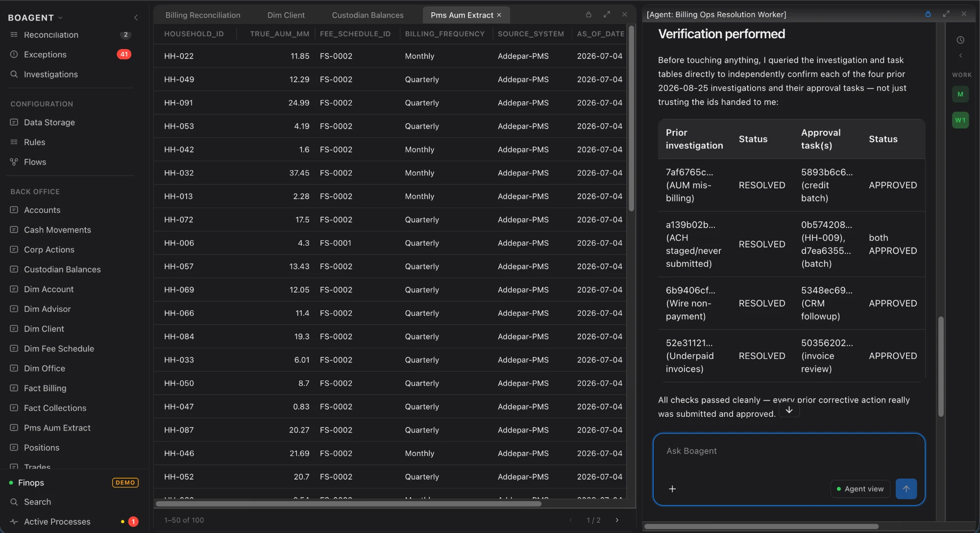
Task: Open the Positions table
Action: click(x=42, y=448)
